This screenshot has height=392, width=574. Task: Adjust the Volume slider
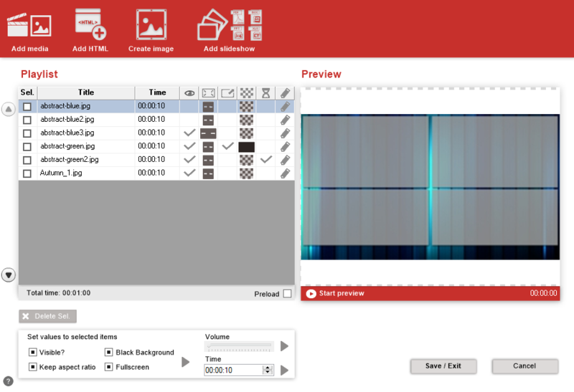[x=239, y=346]
